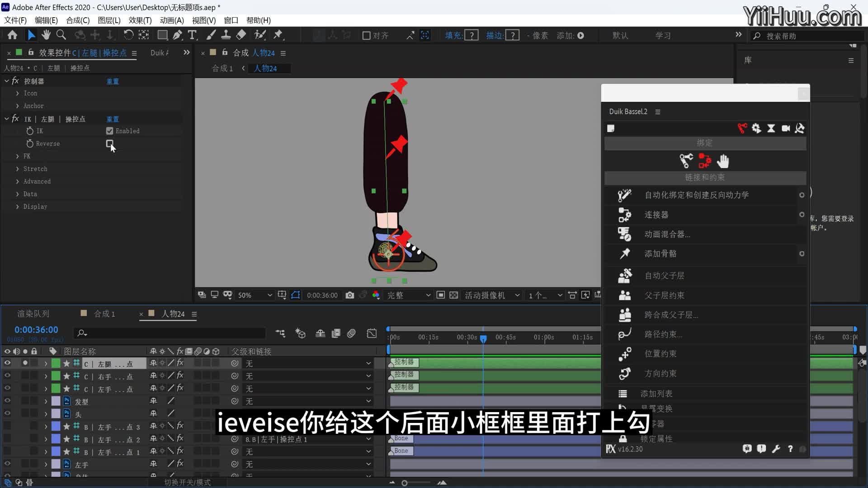Select the Type text tool
Image resolution: width=868 pixels, height=488 pixels.
[193, 35]
